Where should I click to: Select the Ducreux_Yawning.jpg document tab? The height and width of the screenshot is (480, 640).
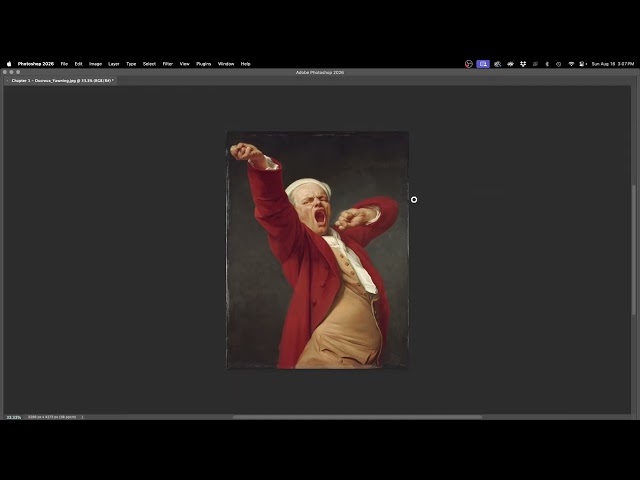point(62,81)
